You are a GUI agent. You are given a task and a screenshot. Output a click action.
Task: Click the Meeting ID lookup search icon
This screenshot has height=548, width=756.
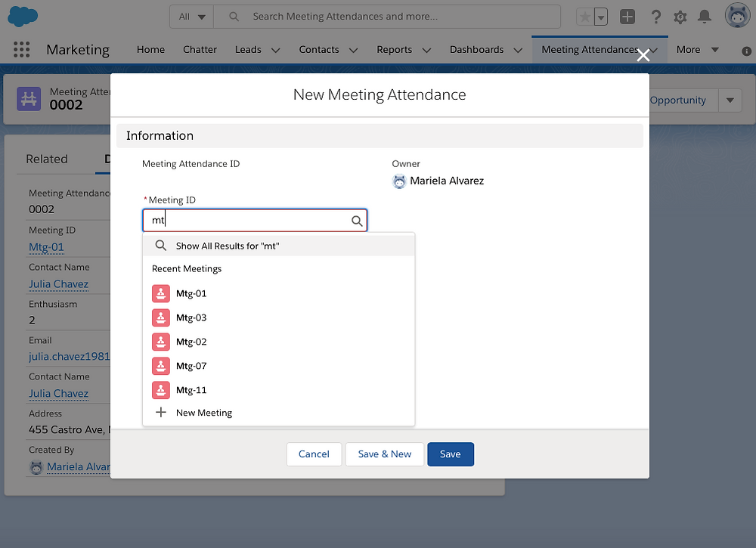[x=357, y=221]
